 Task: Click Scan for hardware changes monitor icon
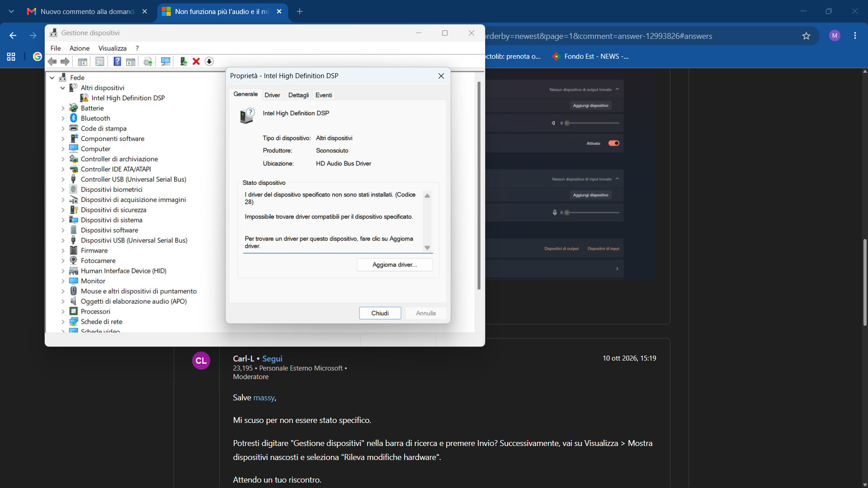tap(165, 61)
